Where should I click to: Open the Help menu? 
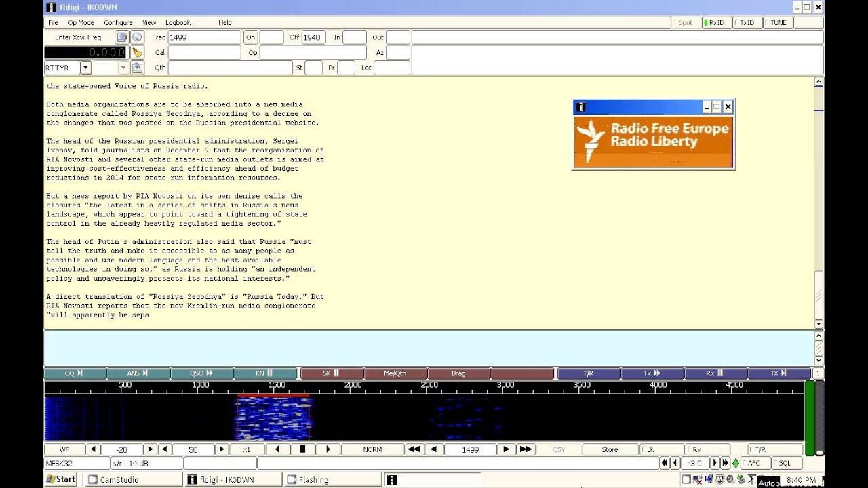(x=225, y=22)
